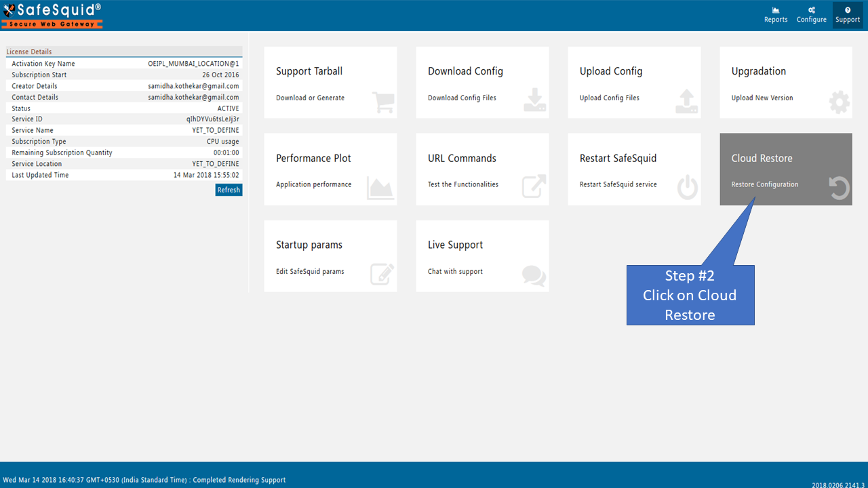Click the gear icon on Upgradation tile
868x488 pixels.
(840, 102)
